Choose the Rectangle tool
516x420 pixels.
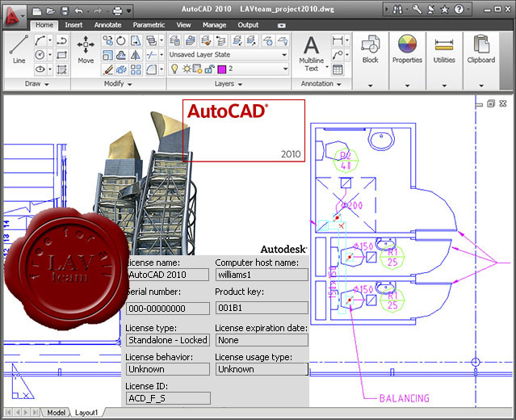pos(62,55)
